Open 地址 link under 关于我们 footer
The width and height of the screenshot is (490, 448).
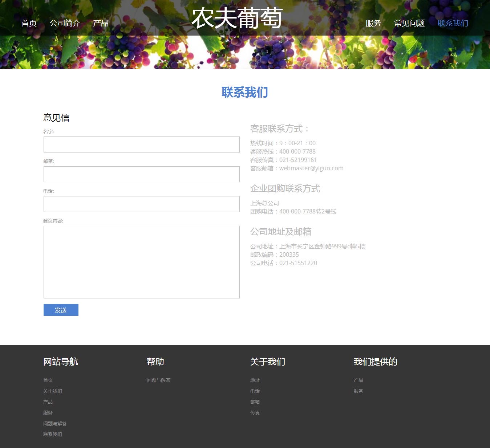click(255, 380)
